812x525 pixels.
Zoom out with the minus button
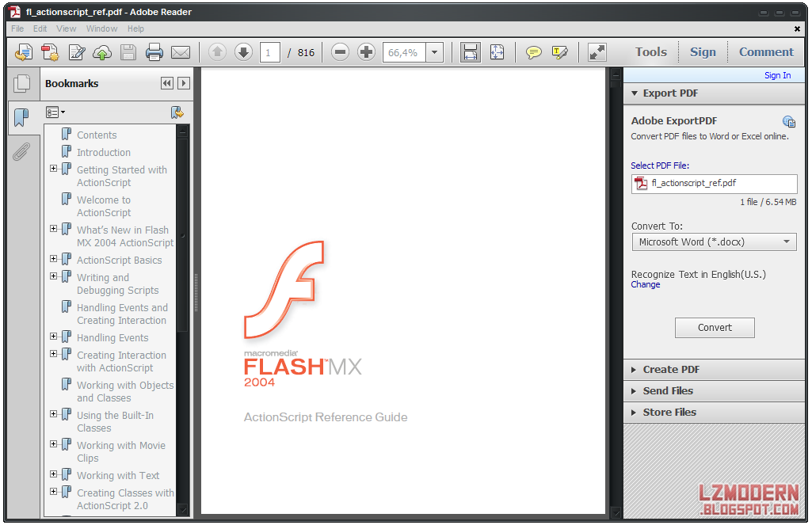[x=340, y=51]
